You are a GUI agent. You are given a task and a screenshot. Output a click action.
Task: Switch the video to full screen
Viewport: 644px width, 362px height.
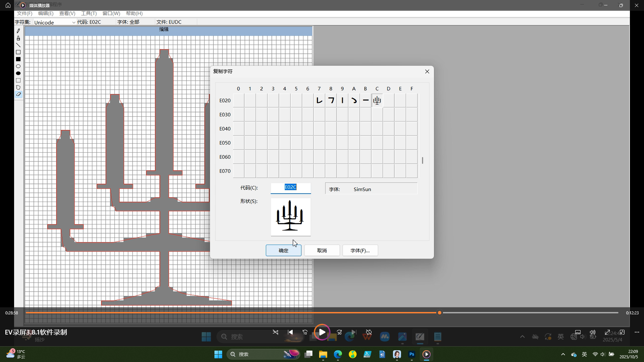click(607, 332)
